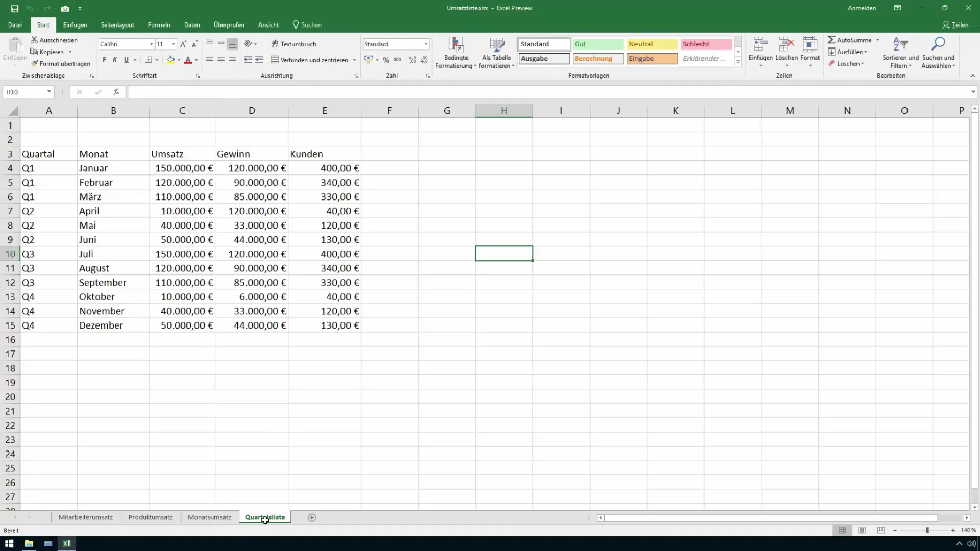Screen dimensions: 980x551
Task: Switch to the Einfügen ribbon tab
Action: tap(75, 25)
